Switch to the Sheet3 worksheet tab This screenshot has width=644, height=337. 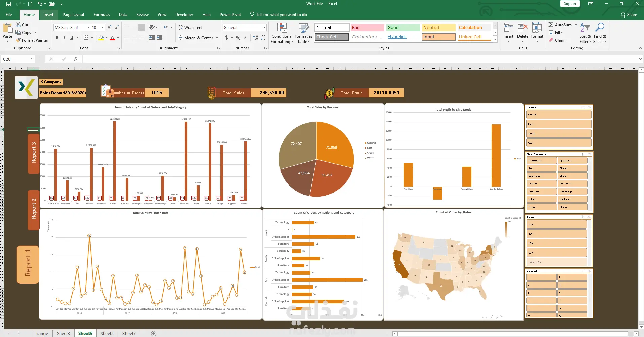[x=63, y=333]
